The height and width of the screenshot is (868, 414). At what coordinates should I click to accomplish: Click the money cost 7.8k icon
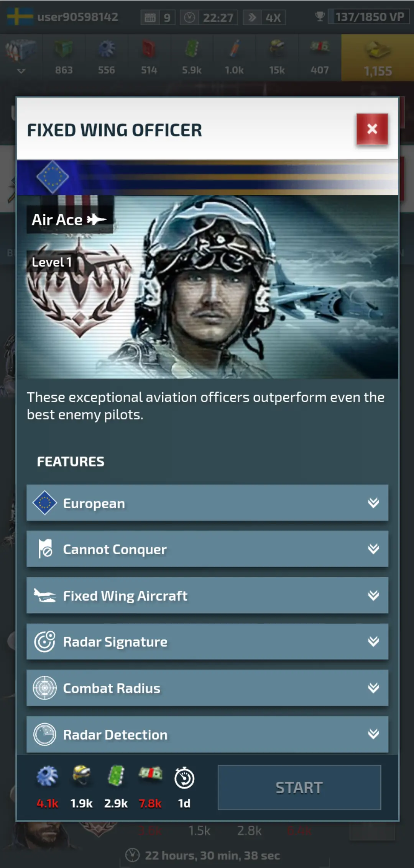[150, 774]
